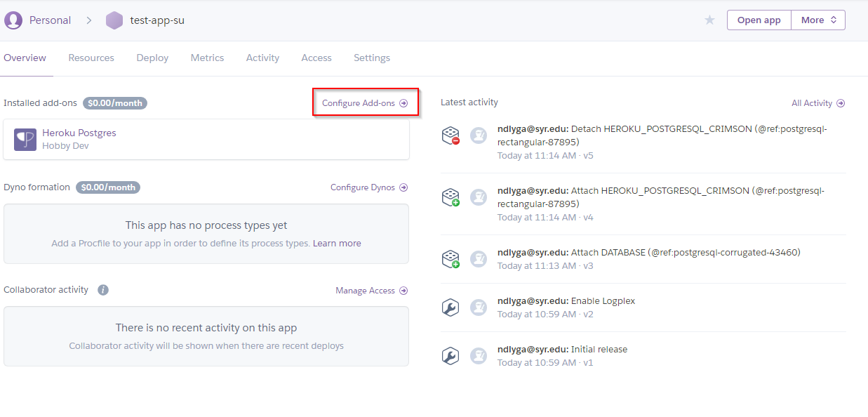Click the Personal account avatar icon
The image size is (868, 417).
click(13, 20)
